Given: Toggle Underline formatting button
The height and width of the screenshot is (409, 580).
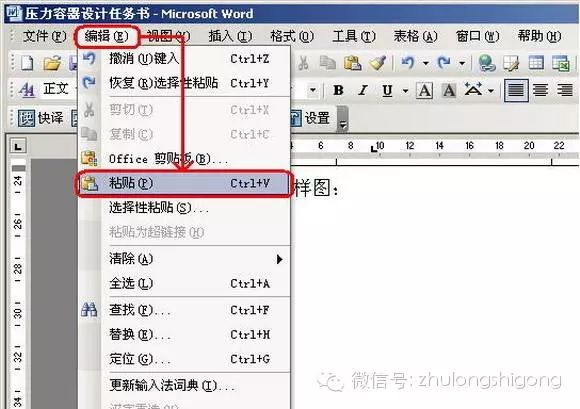Looking at the screenshot, I should point(387,90).
